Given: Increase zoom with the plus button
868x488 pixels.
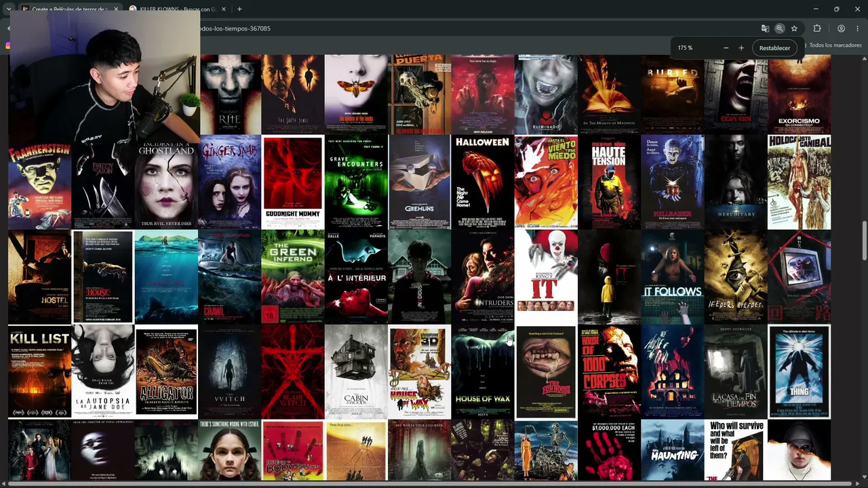Looking at the screenshot, I should point(741,48).
